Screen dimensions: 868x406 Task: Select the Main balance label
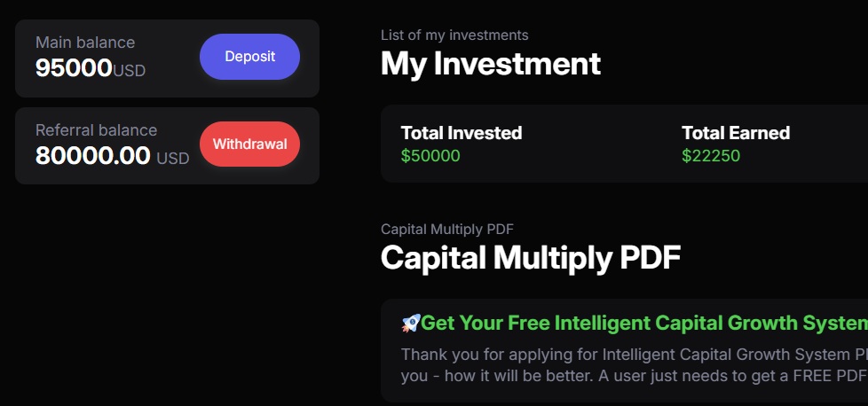85,43
